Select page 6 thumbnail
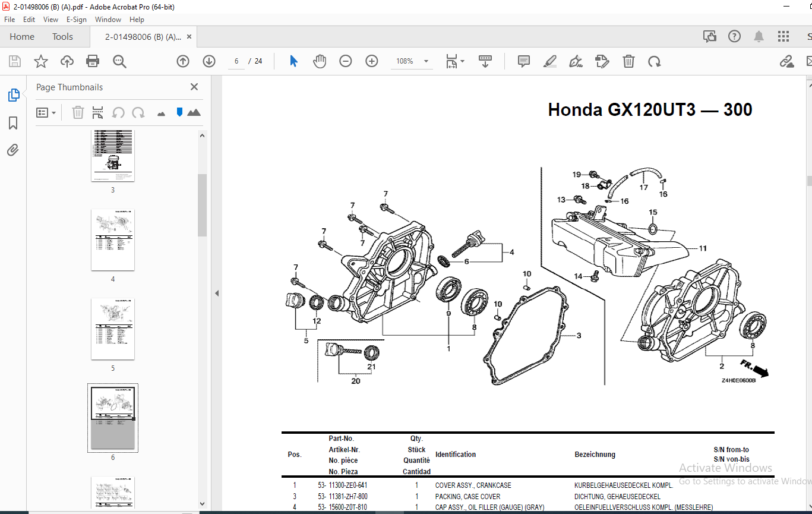The image size is (812, 514). point(113,418)
